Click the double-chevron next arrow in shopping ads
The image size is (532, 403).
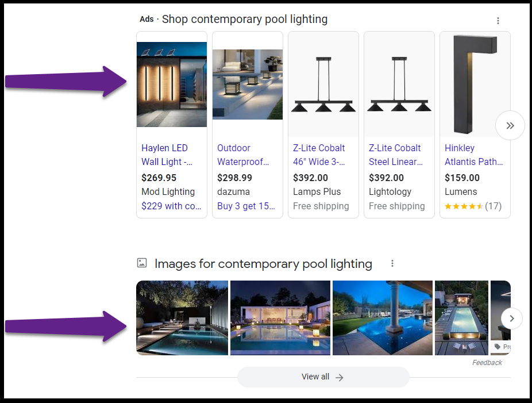(x=510, y=126)
